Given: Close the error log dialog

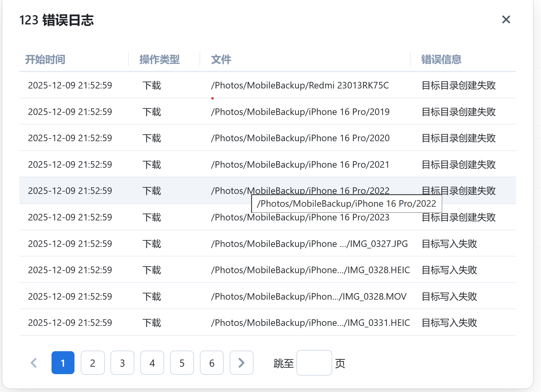Looking at the screenshot, I should click(506, 20).
